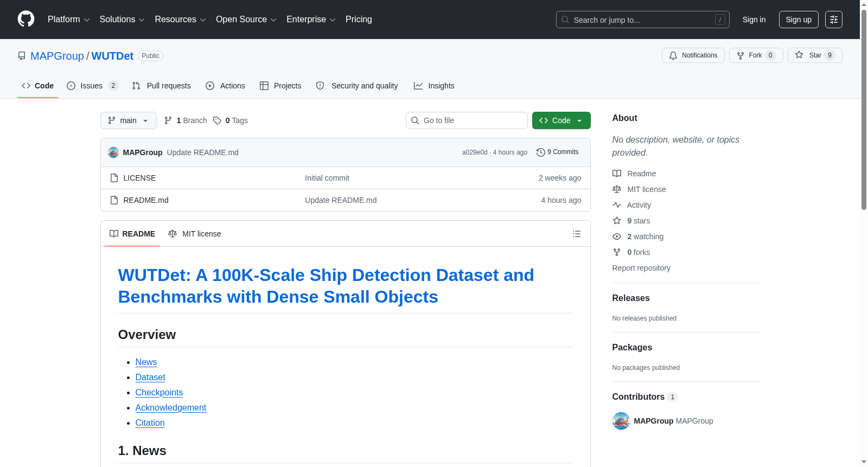Click the LICENSE file icon
Screen dimensions: 868x467
click(114, 178)
